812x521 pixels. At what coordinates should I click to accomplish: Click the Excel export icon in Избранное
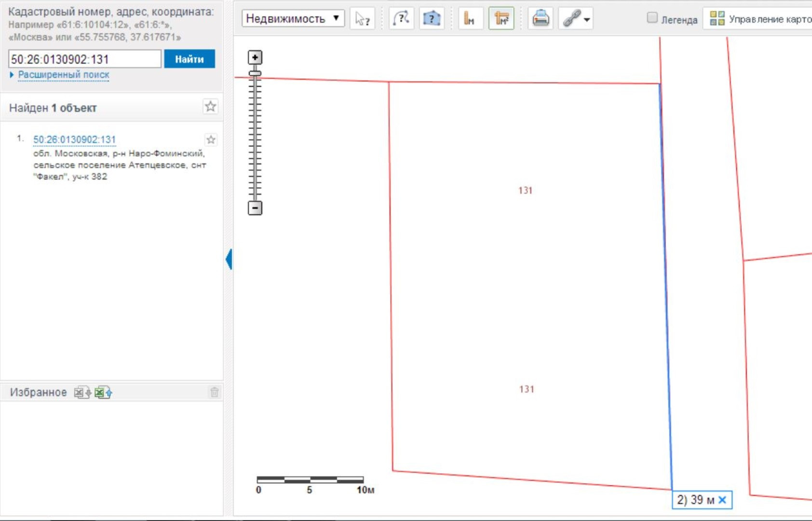pyautogui.click(x=82, y=393)
